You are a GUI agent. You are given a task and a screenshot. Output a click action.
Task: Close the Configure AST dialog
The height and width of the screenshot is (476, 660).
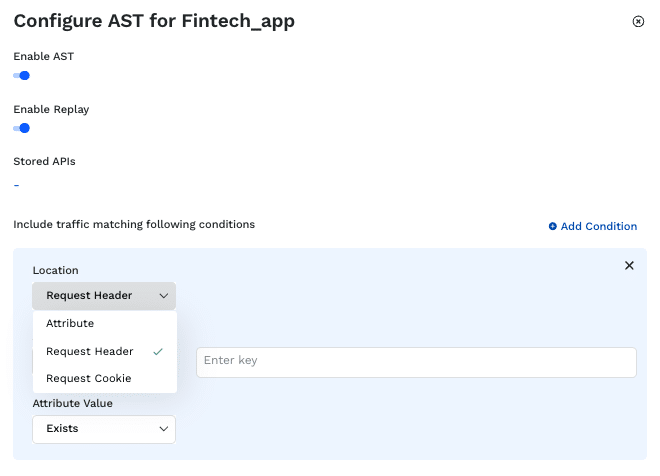point(638,21)
